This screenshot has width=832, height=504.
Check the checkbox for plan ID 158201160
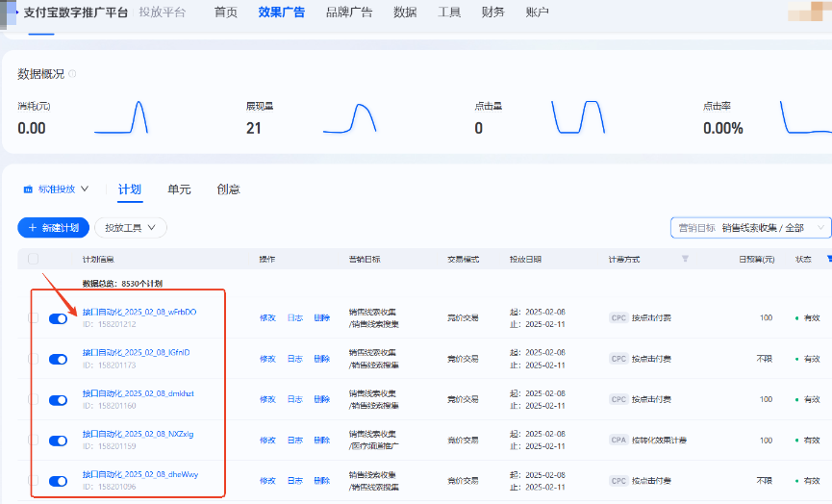pos(34,399)
